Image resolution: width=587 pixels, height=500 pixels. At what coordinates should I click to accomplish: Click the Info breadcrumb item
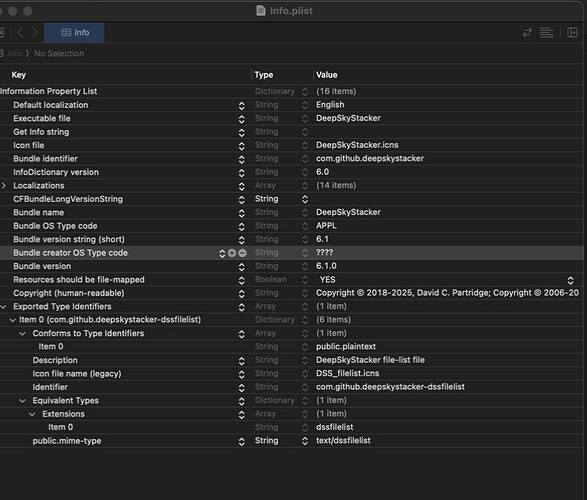(15, 53)
